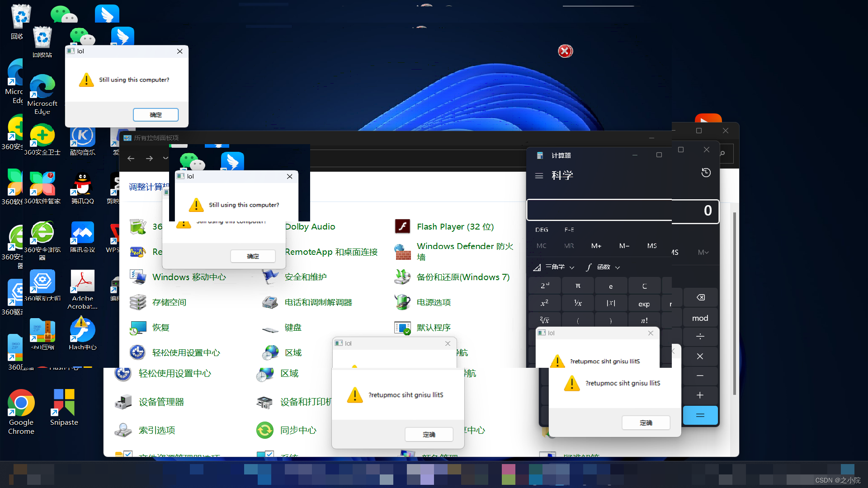868x488 pixels.
Task: Open the calculator history panel icon
Action: (706, 173)
